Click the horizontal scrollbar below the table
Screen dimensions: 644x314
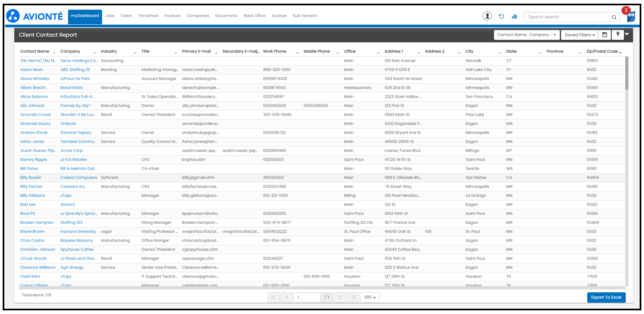pos(322,288)
